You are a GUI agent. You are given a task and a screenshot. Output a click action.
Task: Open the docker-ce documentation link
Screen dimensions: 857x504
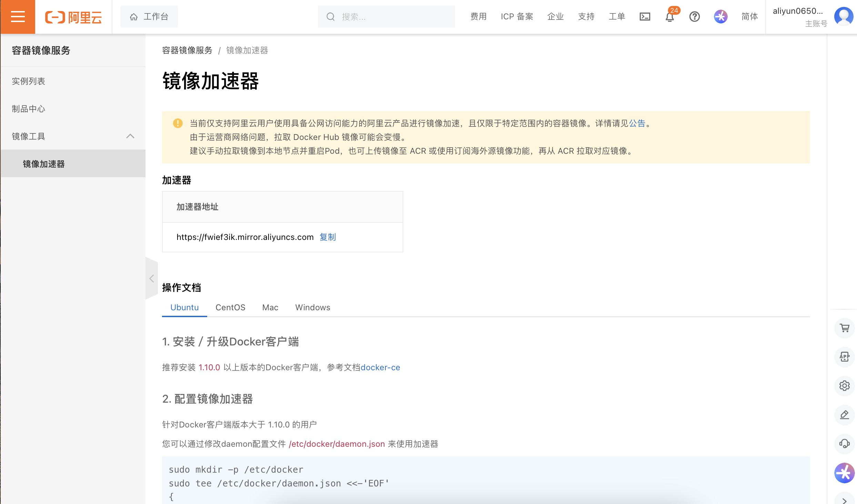[380, 367]
